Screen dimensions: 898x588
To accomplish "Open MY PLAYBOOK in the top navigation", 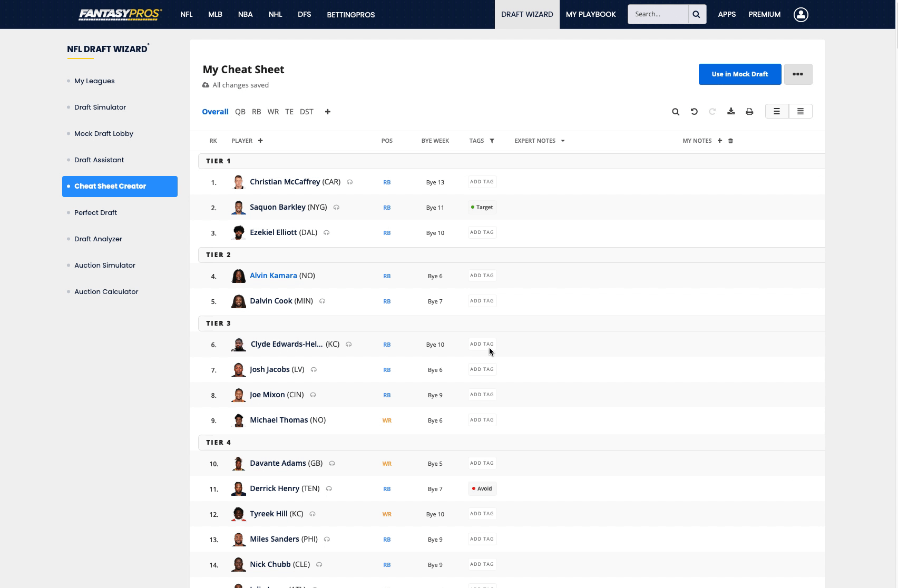I will [591, 14].
